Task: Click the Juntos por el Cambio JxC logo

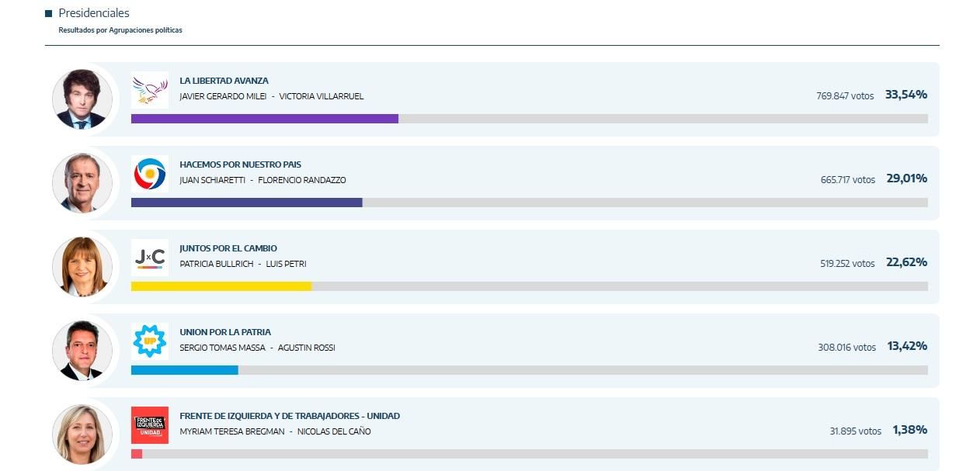Action: pos(150,257)
